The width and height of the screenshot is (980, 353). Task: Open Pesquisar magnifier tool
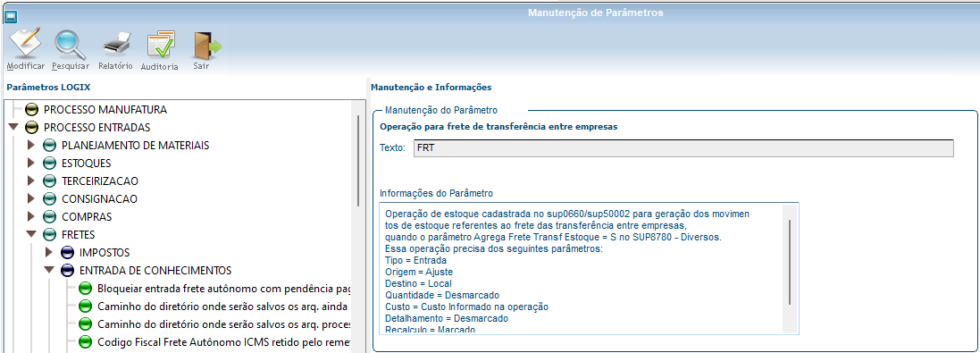(70, 44)
